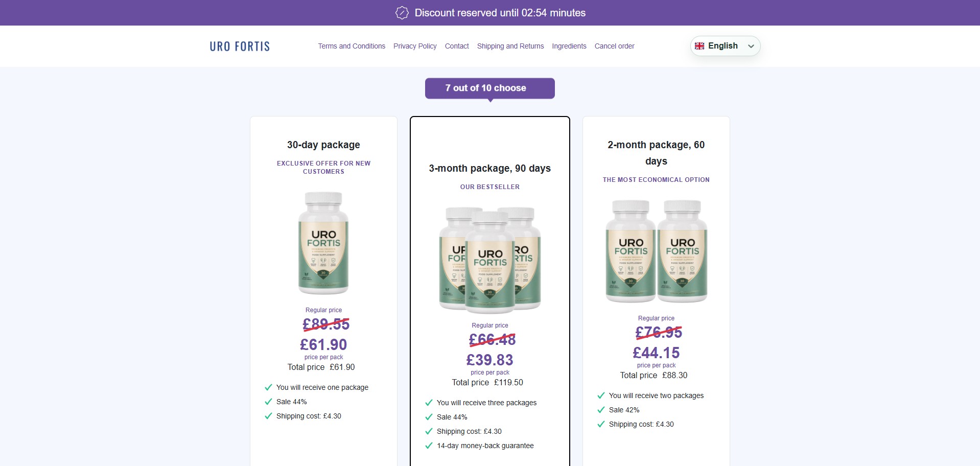
Task: Select the 3-month package, 90 days heading
Action: coord(490,168)
